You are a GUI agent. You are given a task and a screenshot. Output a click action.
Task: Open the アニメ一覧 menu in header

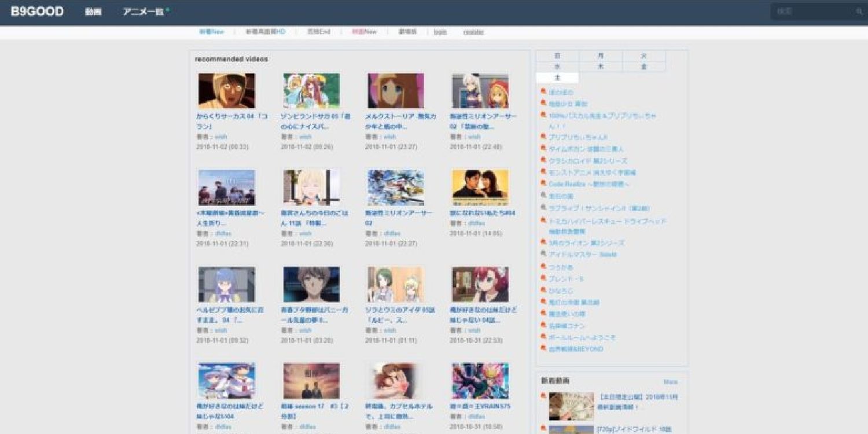(x=143, y=12)
